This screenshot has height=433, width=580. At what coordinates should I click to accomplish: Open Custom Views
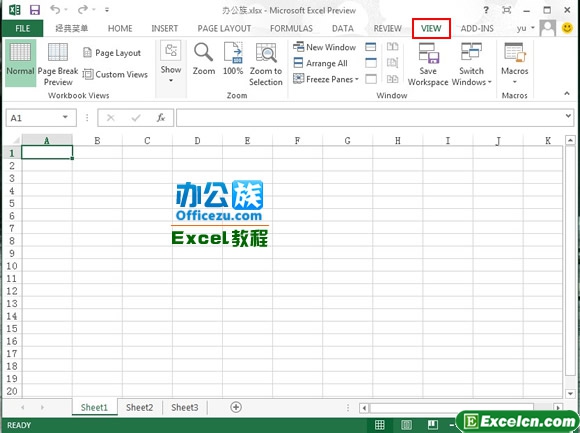pos(115,74)
